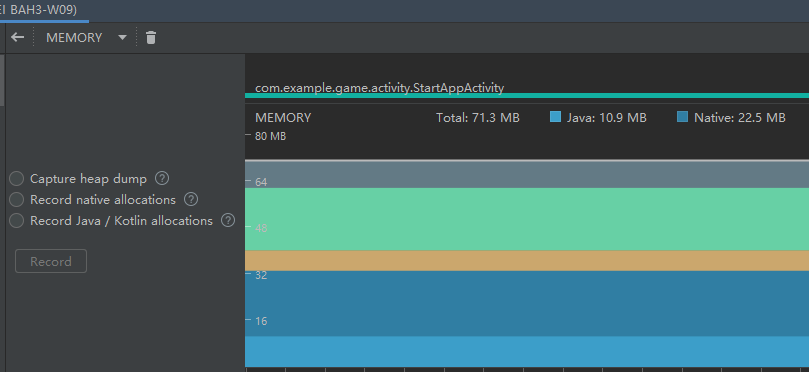Click the 48 axis label
The image size is (809, 372).
261,228
